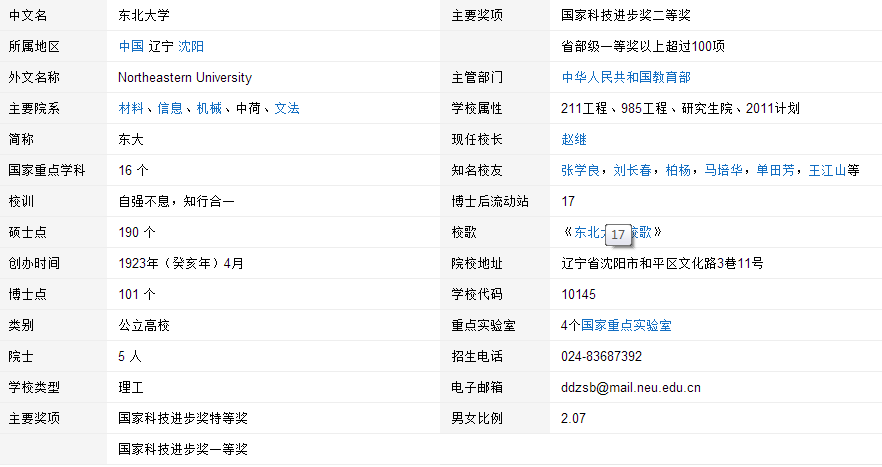Select the text Northeastern University
Viewport: 882px width, 467px height.
pos(185,77)
